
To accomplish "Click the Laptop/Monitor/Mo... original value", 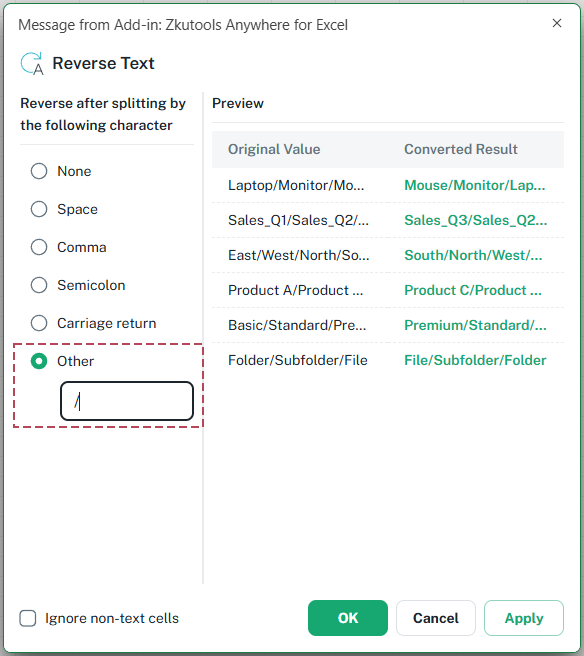I will (296, 185).
